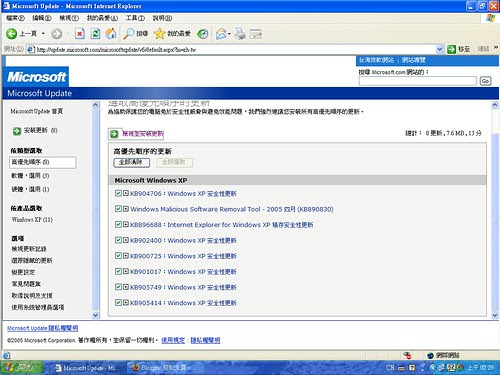The image size is (500, 375).
Task: Click the URL address bar field
Action: tap(235, 49)
